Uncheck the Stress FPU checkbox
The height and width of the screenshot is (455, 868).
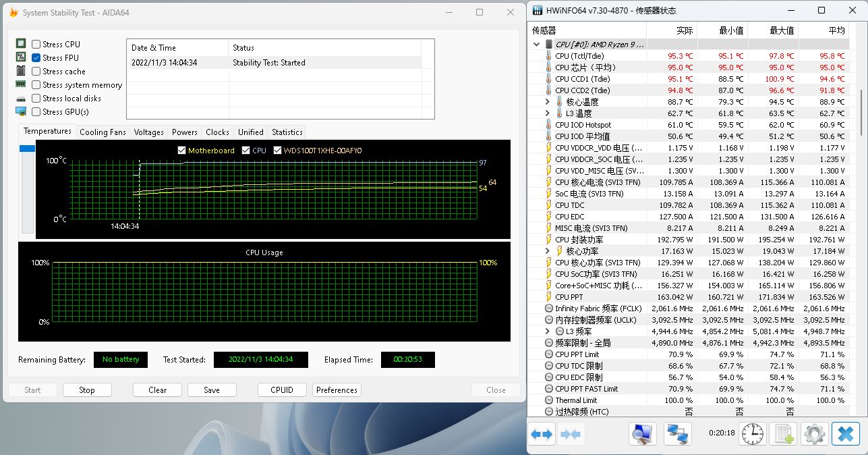click(x=36, y=57)
